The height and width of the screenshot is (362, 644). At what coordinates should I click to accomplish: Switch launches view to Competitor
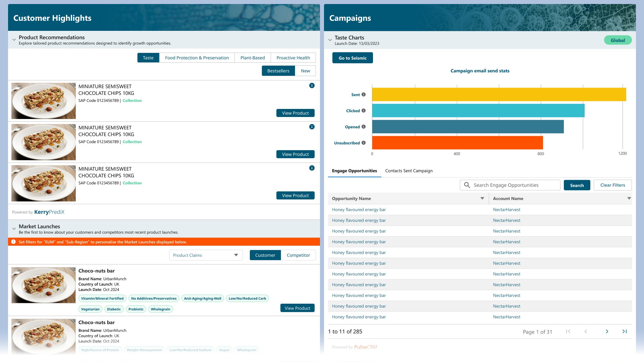pos(298,255)
